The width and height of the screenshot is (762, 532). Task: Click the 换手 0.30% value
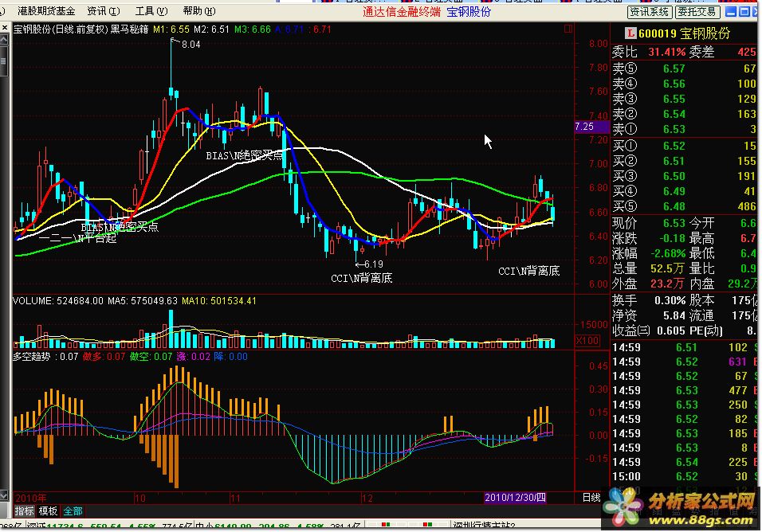coord(670,300)
